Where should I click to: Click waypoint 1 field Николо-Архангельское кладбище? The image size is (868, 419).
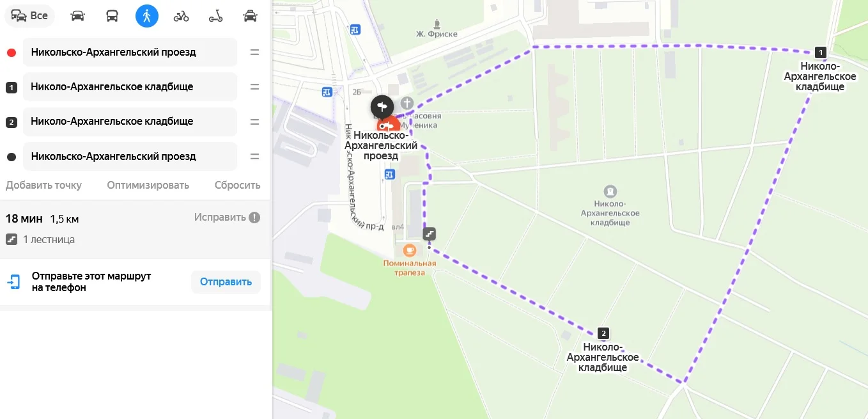coord(130,87)
